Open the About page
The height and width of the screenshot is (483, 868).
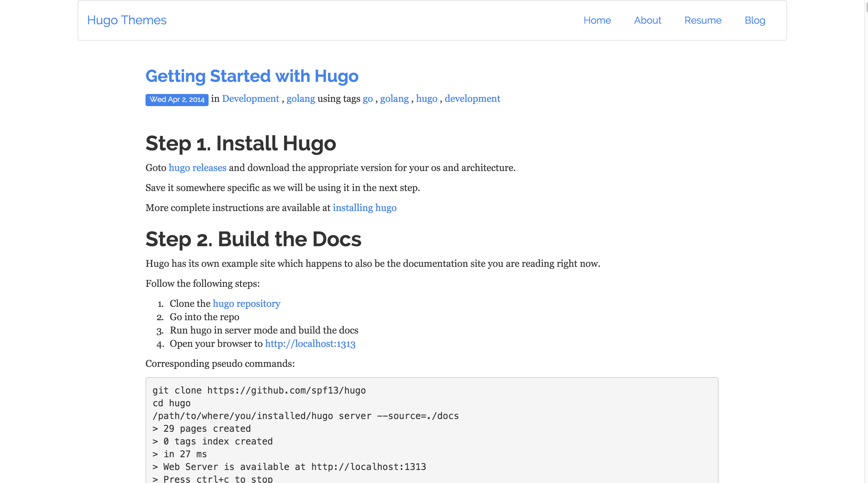click(648, 20)
